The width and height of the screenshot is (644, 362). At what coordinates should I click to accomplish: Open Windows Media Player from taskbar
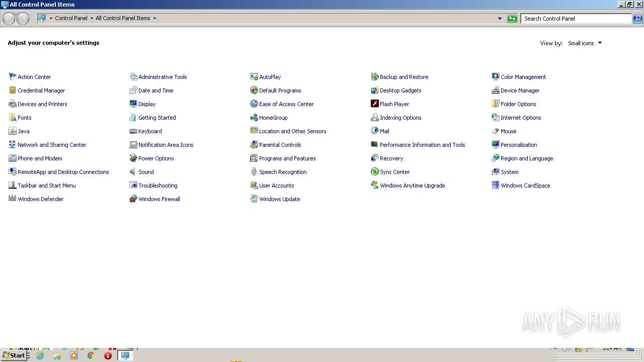(74, 355)
